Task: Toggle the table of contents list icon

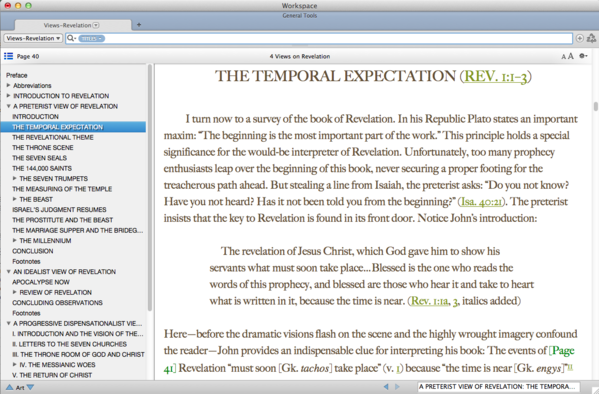Action: [8, 56]
